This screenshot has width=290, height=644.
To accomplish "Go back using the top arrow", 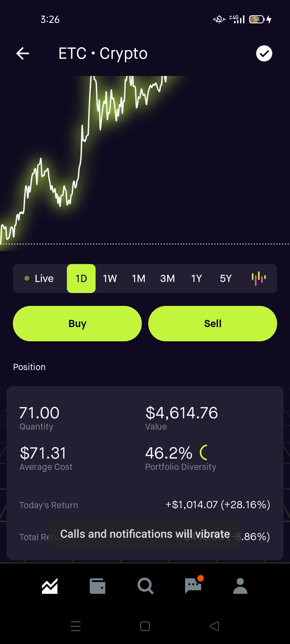I will pyautogui.click(x=23, y=53).
